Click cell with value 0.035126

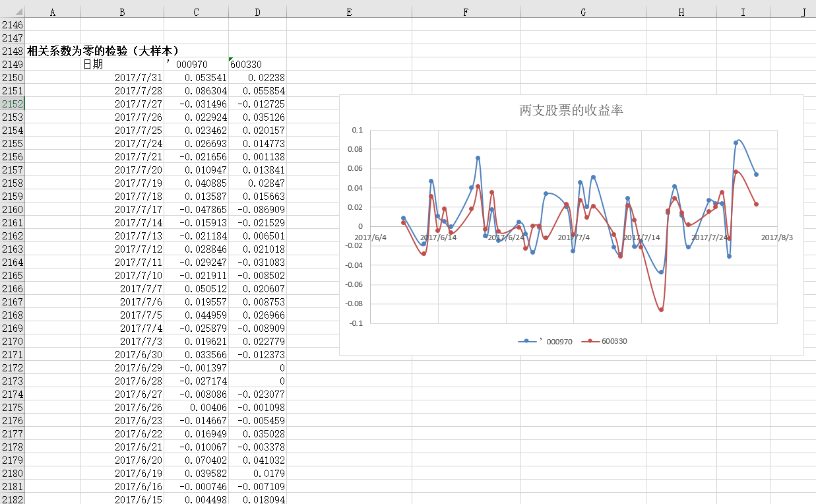(x=258, y=117)
